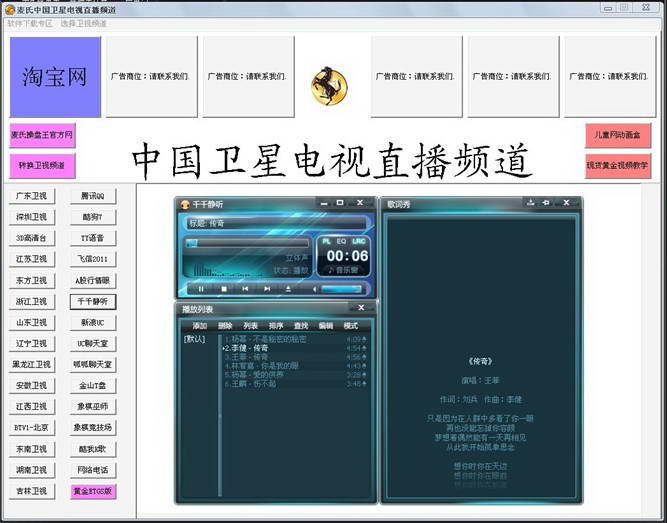Open the 选择卫视频道 menu

(x=83, y=23)
